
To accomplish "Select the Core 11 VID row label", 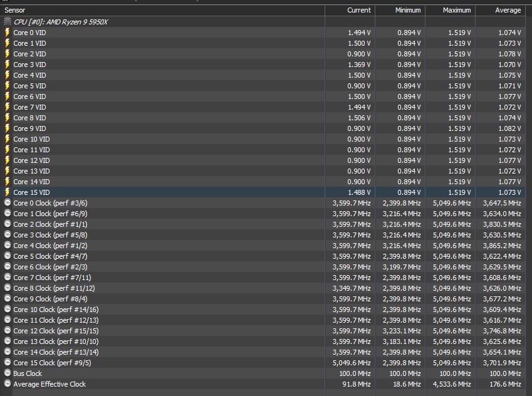I will click(31, 150).
